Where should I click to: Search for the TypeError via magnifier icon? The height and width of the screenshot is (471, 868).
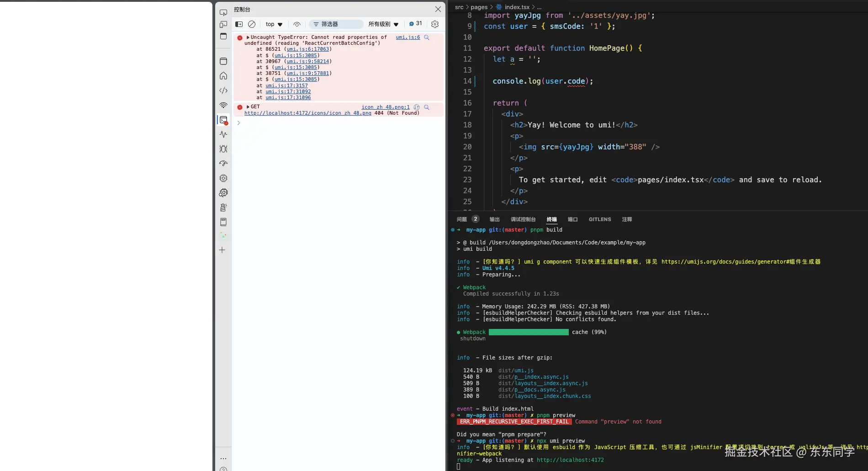(x=427, y=37)
